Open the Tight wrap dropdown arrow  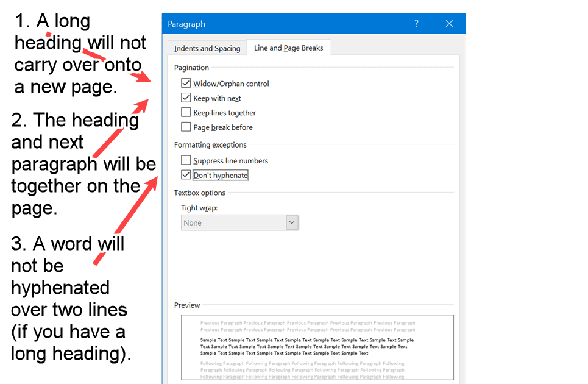coord(292,222)
